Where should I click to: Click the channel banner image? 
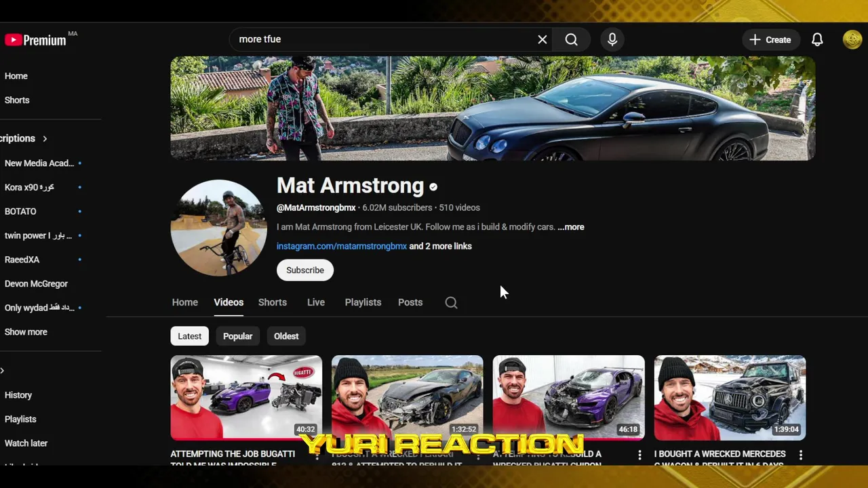493,108
